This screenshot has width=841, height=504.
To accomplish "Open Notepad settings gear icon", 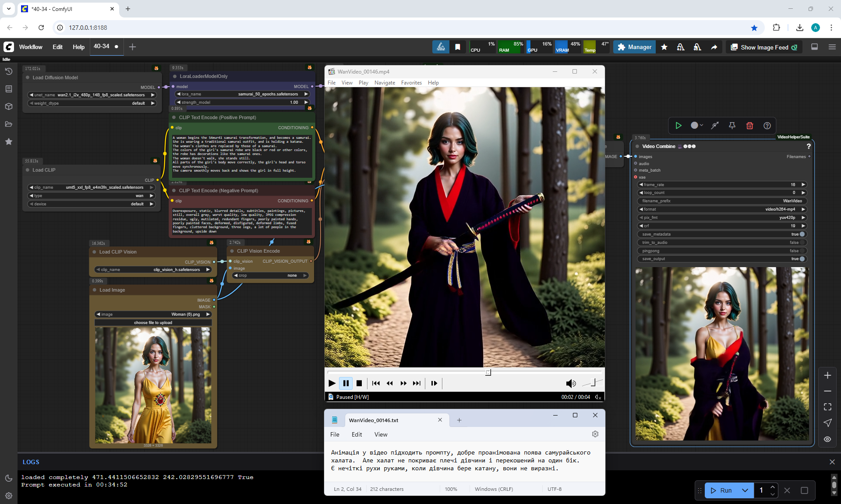I will pyautogui.click(x=595, y=434).
